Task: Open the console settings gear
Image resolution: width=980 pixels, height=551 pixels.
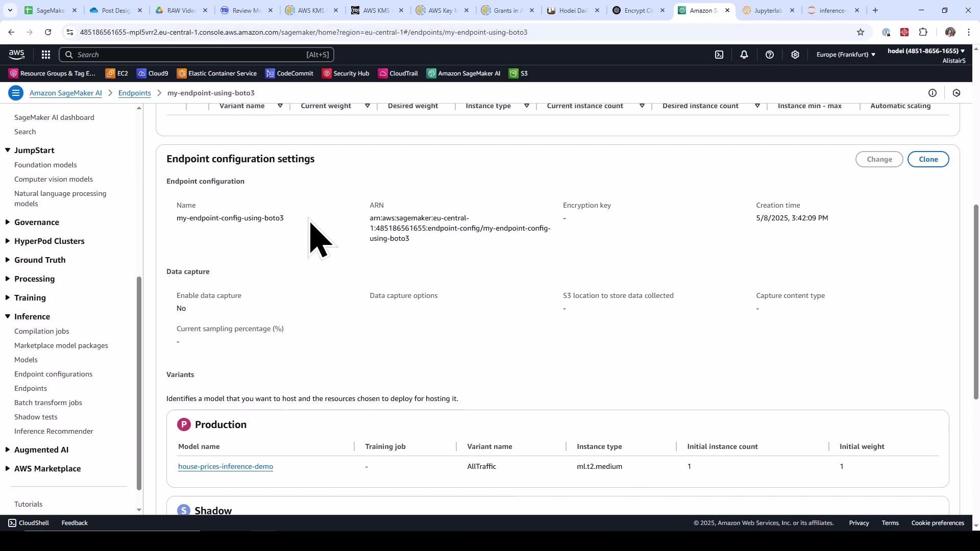Action: point(795,55)
